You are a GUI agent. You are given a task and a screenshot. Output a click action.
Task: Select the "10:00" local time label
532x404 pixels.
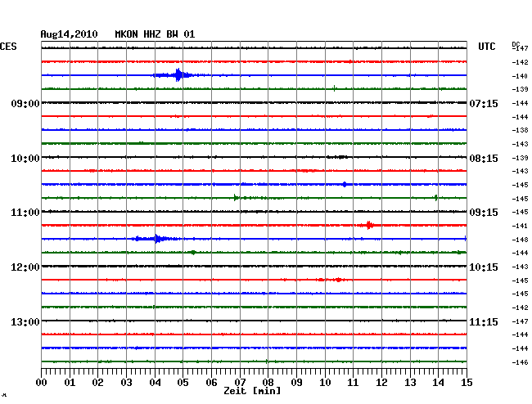point(25,159)
